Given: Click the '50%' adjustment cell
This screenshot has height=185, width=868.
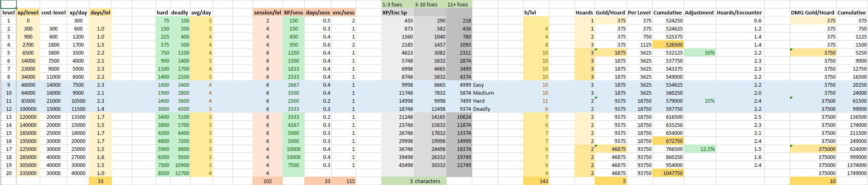Looking at the screenshot, I should (700, 53).
